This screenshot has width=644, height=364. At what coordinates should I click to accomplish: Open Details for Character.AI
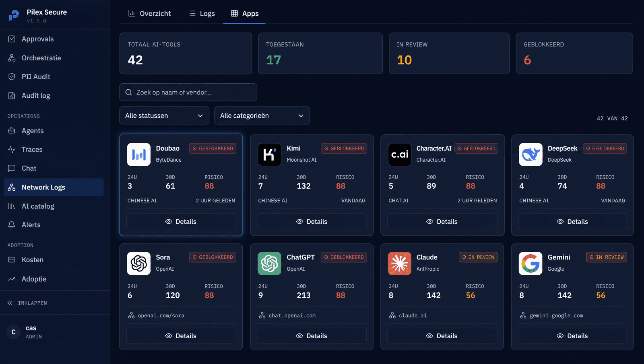pyautogui.click(x=442, y=222)
